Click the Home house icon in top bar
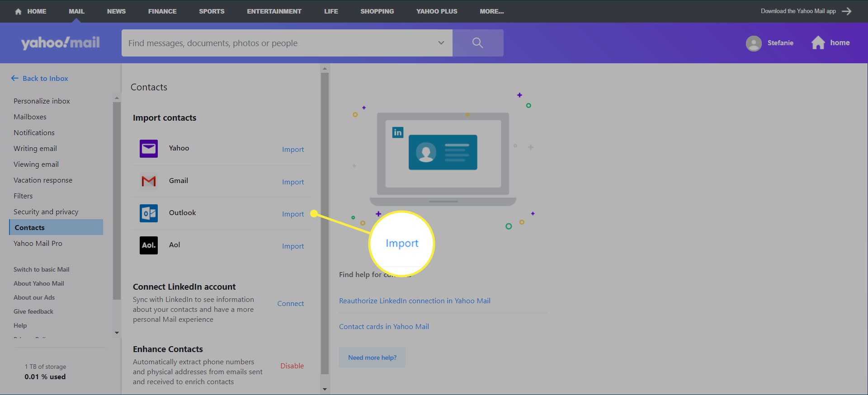This screenshot has width=868, height=395. [18, 11]
